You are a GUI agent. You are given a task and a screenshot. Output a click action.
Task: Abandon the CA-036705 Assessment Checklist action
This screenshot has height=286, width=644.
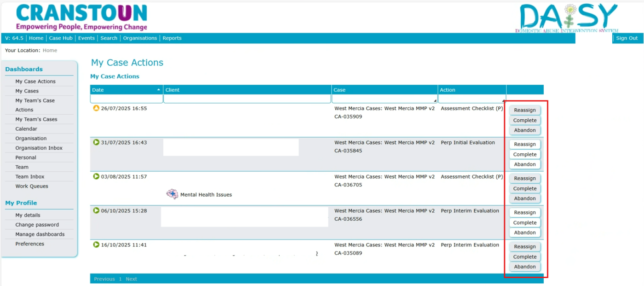click(x=525, y=198)
